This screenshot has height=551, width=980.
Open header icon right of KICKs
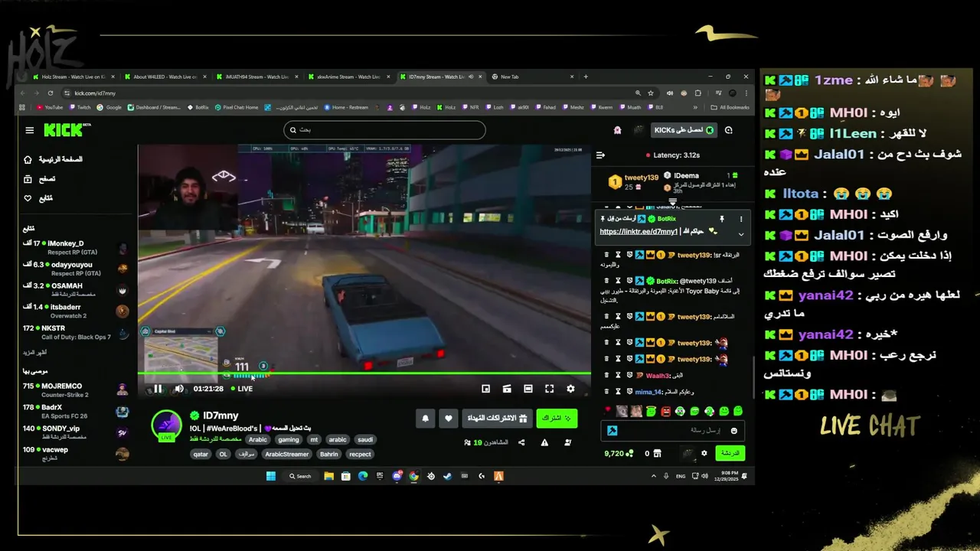tap(728, 130)
